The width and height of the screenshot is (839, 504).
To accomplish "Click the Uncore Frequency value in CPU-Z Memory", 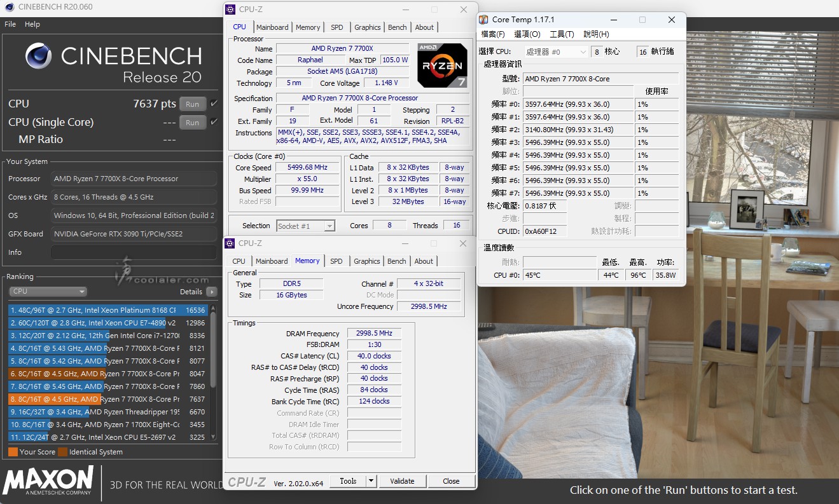I will tap(429, 306).
